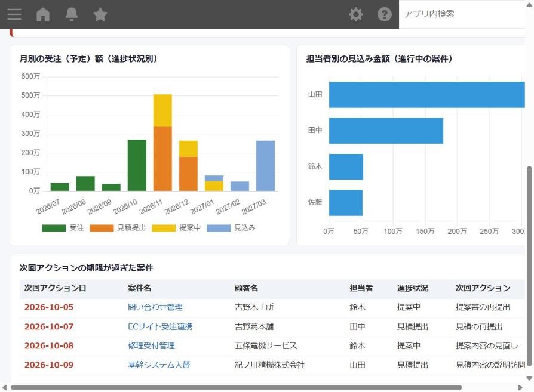Click customer name 紀ノ川精機株式会社
534x392 pixels.
(x=270, y=365)
